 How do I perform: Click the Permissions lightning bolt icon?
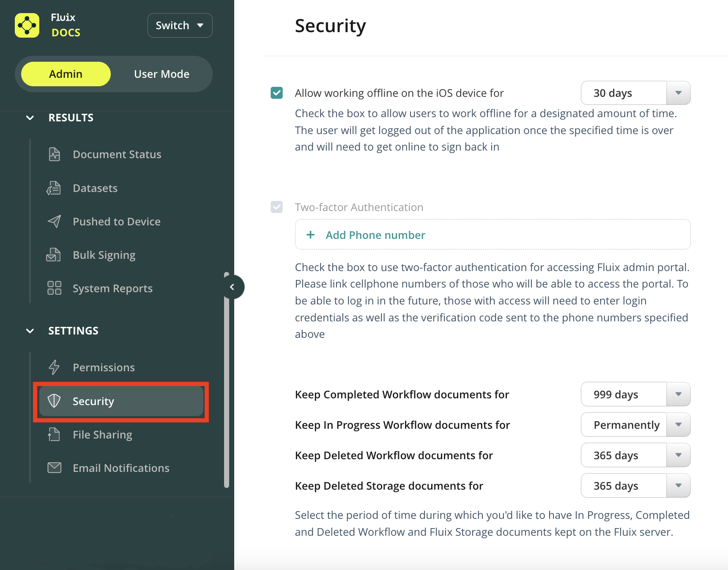point(54,367)
